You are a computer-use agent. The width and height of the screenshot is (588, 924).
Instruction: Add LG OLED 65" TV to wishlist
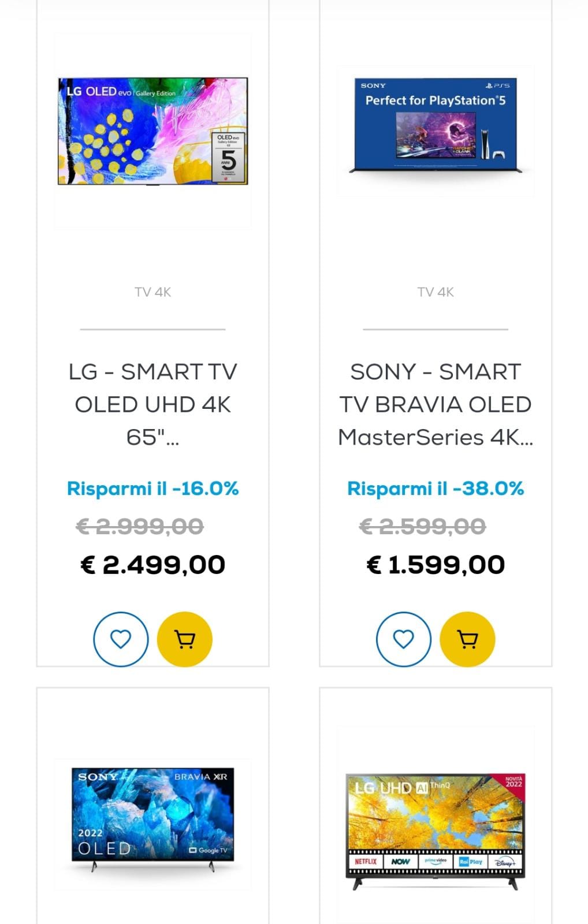click(x=121, y=639)
